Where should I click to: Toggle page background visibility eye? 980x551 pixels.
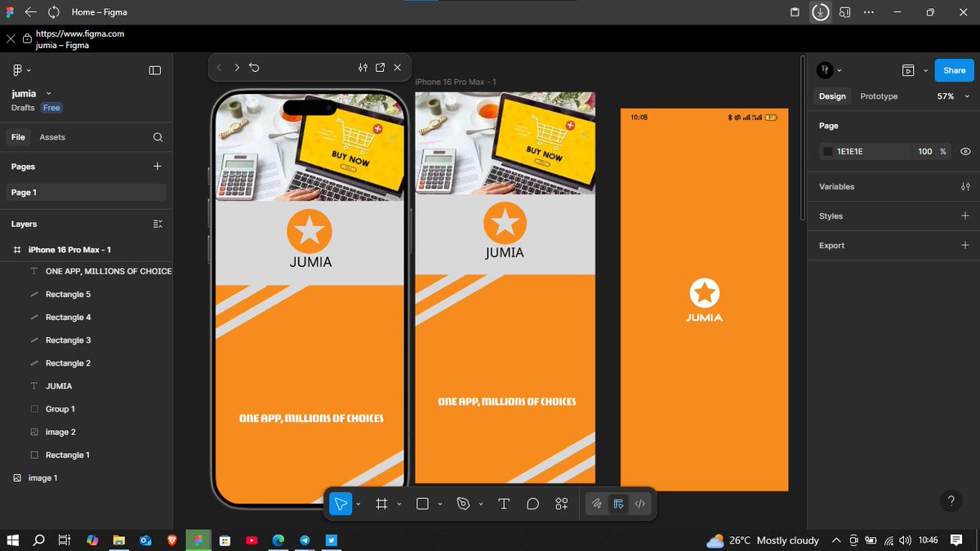coord(965,152)
